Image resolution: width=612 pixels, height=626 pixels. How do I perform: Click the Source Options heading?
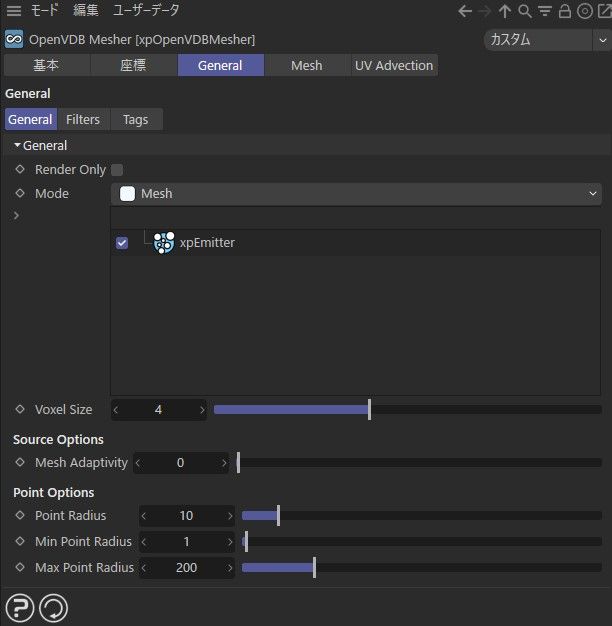tap(58, 440)
